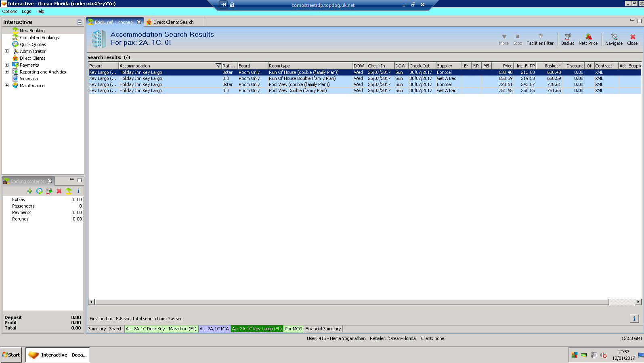
Task: Open Completed Bookings in the sidebar
Action: [39, 38]
